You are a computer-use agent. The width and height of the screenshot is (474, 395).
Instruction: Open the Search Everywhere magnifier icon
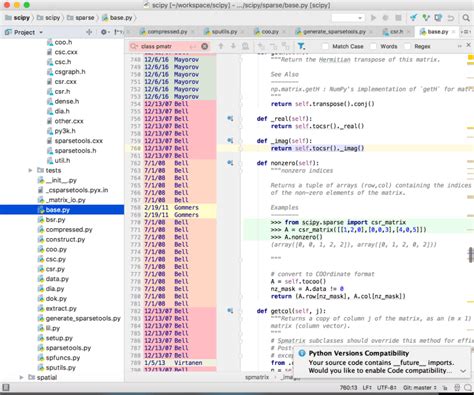466,18
